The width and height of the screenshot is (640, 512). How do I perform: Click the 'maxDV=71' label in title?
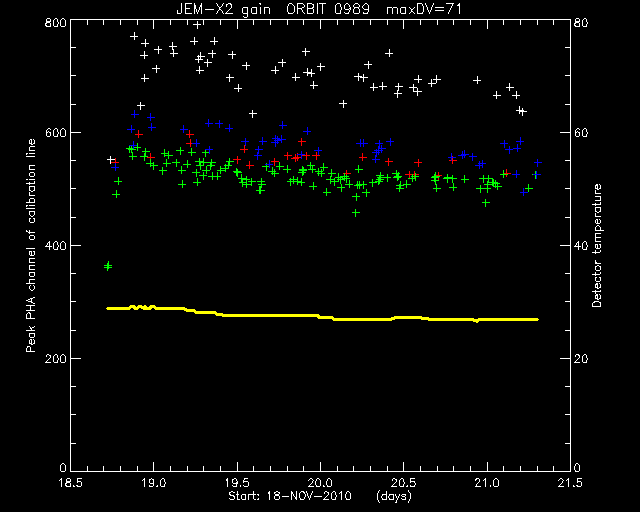pyautogui.click(x=424, y=9)
